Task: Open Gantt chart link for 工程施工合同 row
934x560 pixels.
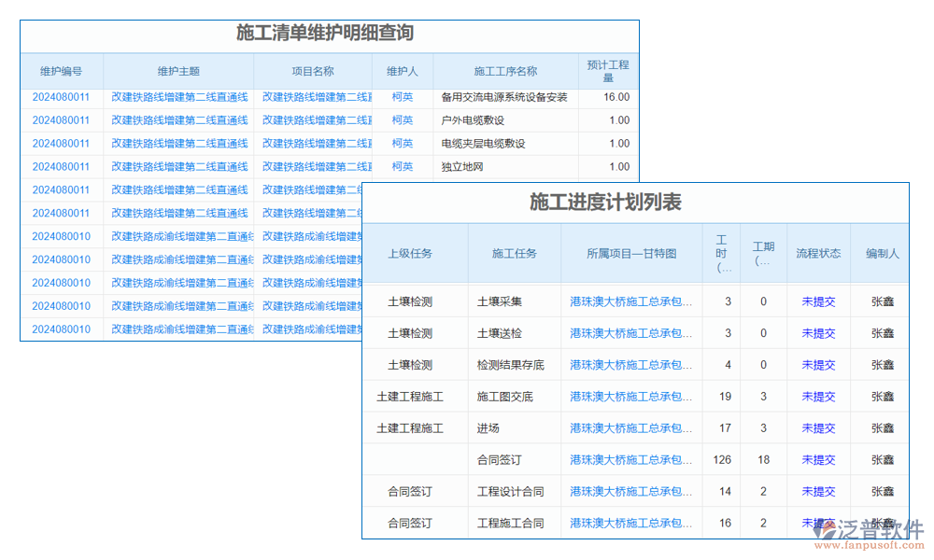Action: (x=631, y=523)
